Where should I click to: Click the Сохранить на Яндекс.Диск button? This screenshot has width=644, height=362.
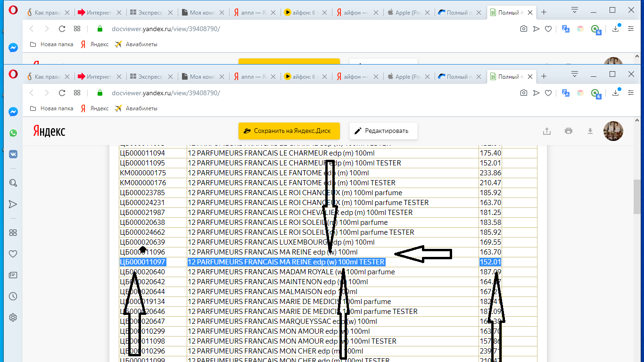(x=289, y=131)
